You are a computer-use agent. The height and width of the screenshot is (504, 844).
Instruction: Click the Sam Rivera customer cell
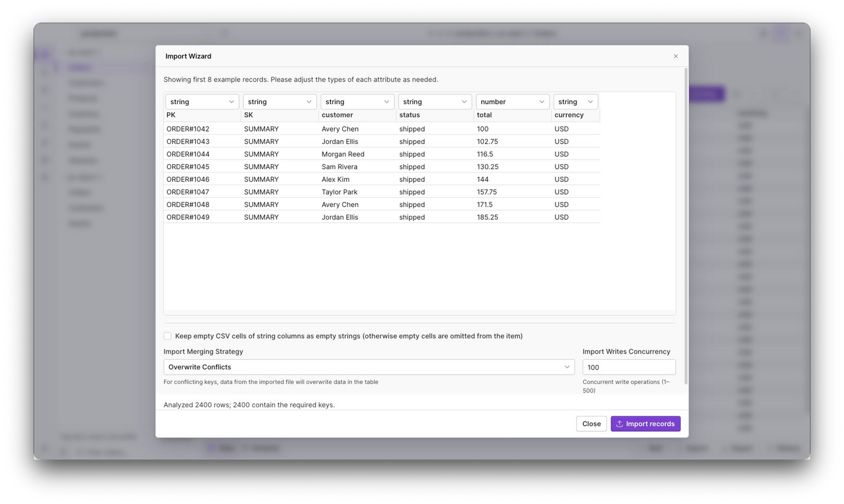[x=358, y=166]
